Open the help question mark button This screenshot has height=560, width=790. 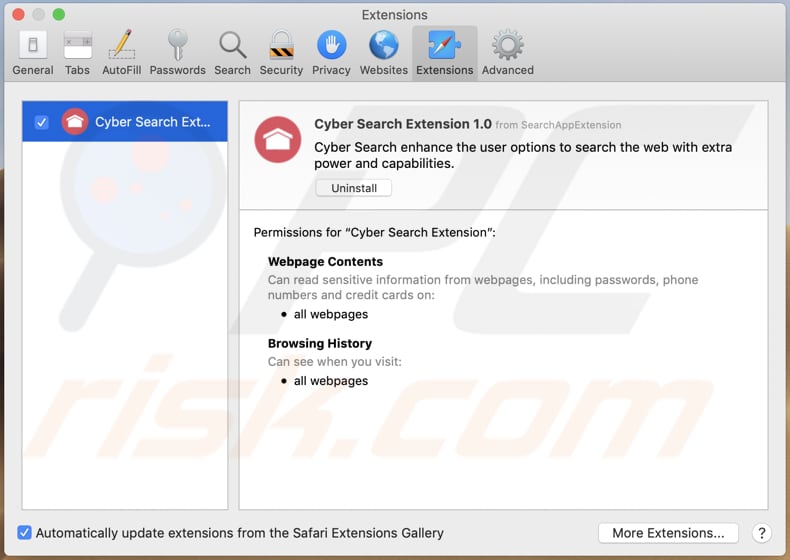pyautogui.click(x=762, y=533)
